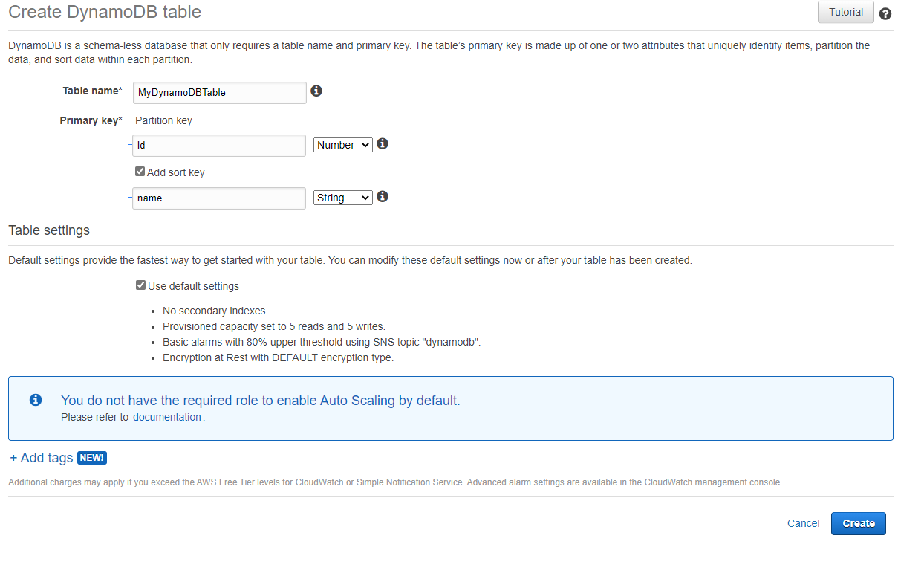This screenshot has height=576, width=924.
Task: Click + Add tags link
Action: pyautogui.click(x=41, y=458)
